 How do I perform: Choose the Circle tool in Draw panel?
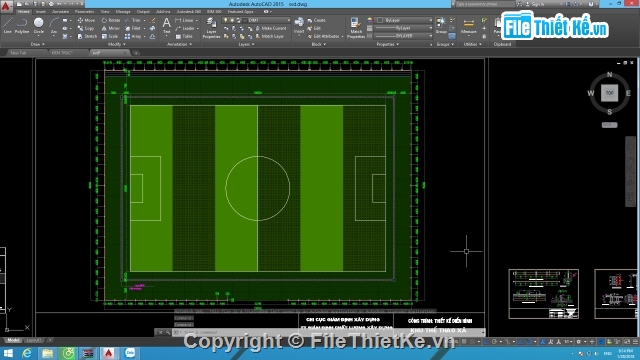point(38,25)
